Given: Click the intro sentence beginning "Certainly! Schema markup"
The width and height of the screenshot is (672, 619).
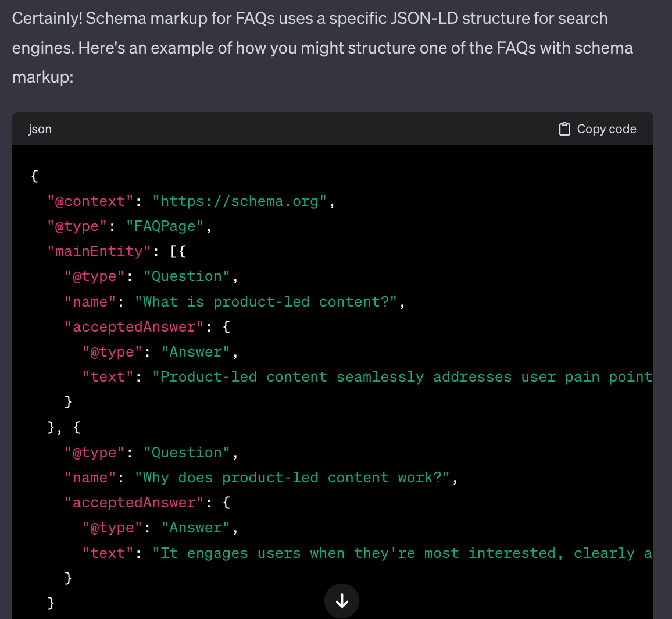Looking at the screenshot, I should [x=322, y=48].
